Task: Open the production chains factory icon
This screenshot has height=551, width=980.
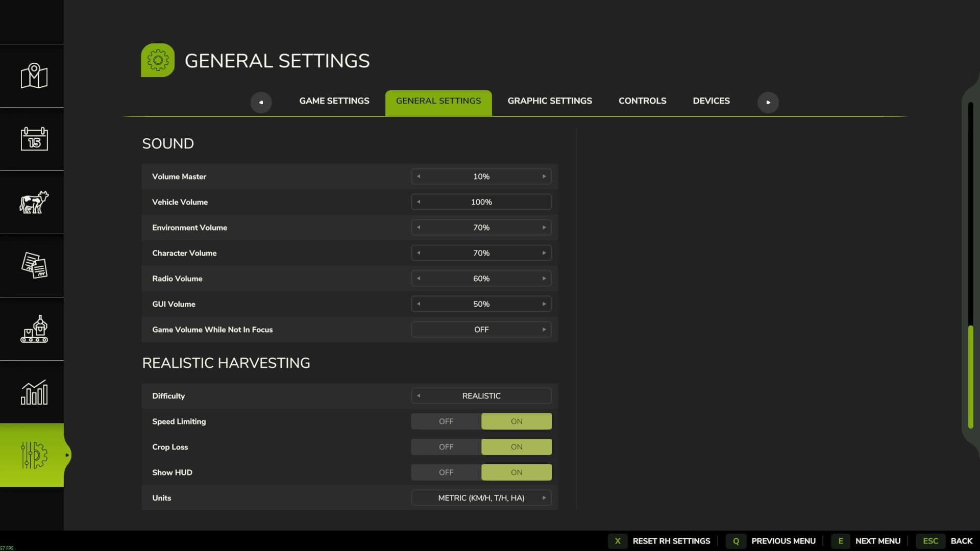Action: [34, 329]
